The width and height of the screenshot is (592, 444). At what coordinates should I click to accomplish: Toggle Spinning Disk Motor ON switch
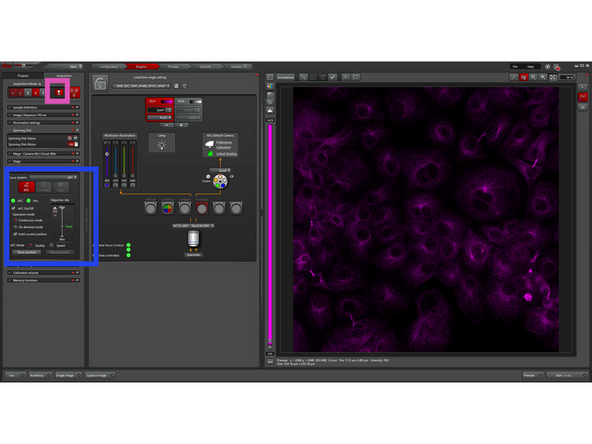[73, 144]
